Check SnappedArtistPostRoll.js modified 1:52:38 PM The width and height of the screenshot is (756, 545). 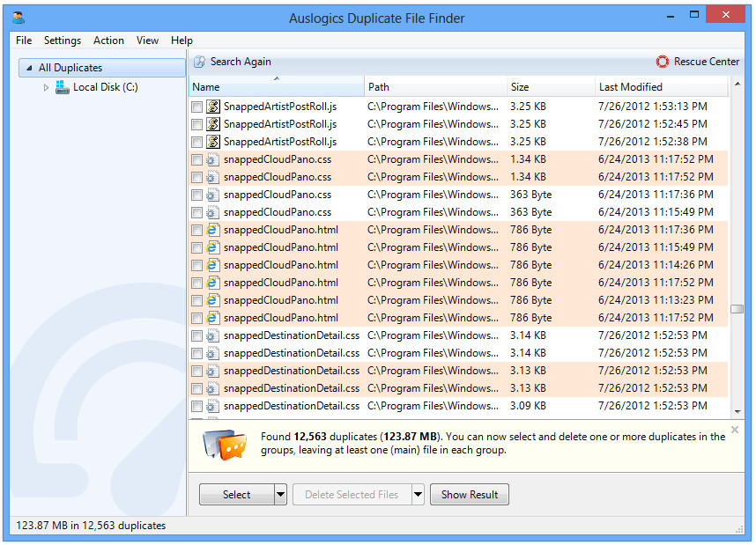click(x=196, y=142)
